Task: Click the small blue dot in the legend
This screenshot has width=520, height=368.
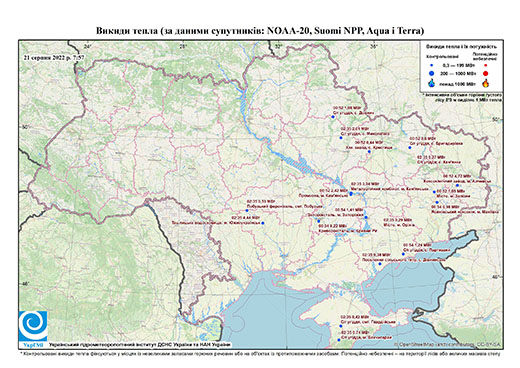Action: point(432,65)
